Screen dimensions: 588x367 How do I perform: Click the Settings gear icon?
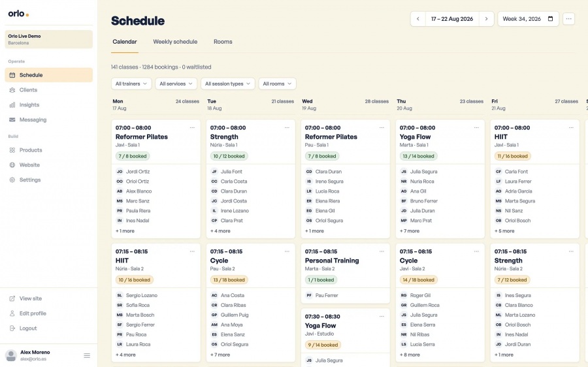tap(12, 180)
